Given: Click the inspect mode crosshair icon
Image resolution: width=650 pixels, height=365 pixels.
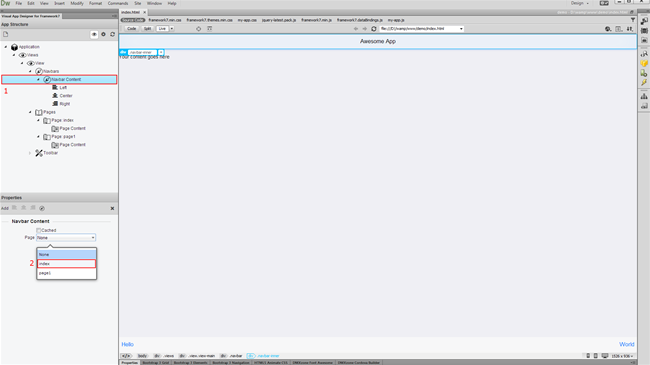Looking at the screenshot, I should (x=199, y=29).
